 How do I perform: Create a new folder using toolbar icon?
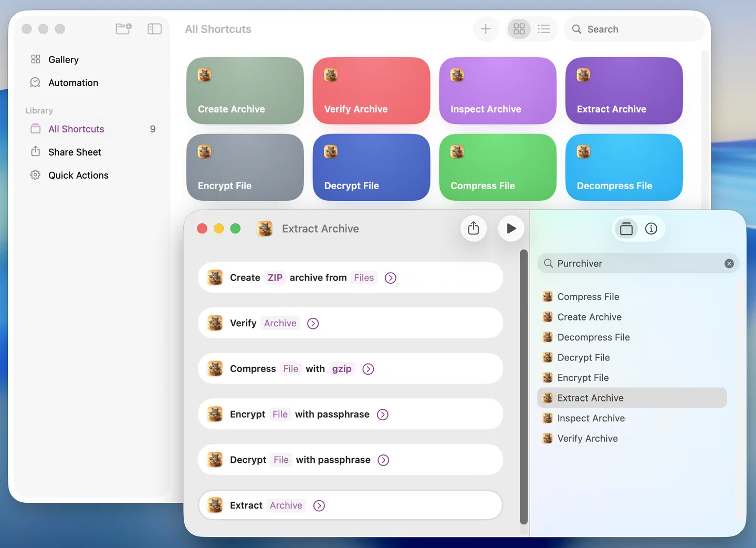coord(124,29)
